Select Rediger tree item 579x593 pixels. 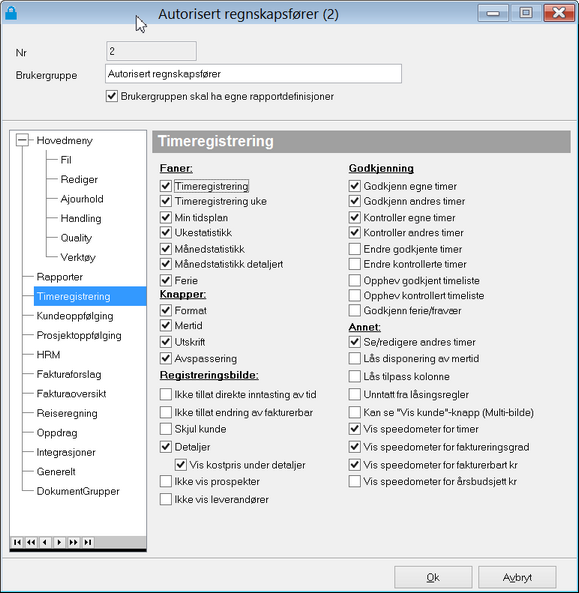(79, 179)
